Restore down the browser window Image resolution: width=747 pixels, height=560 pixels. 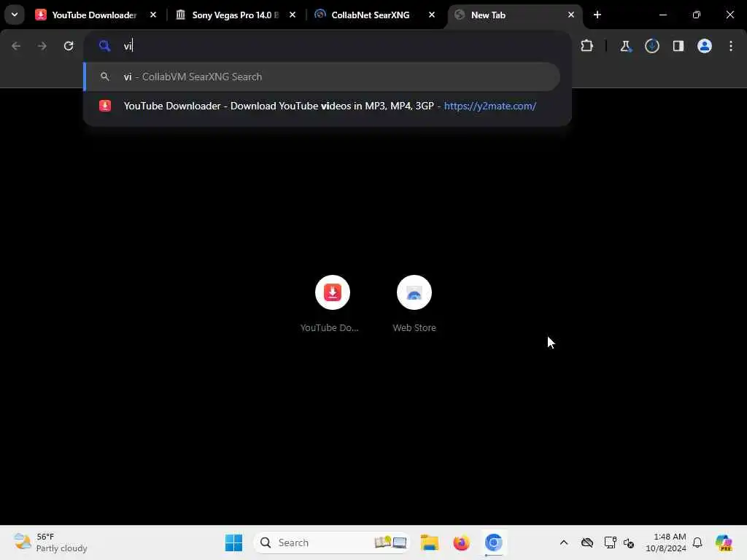697,15
